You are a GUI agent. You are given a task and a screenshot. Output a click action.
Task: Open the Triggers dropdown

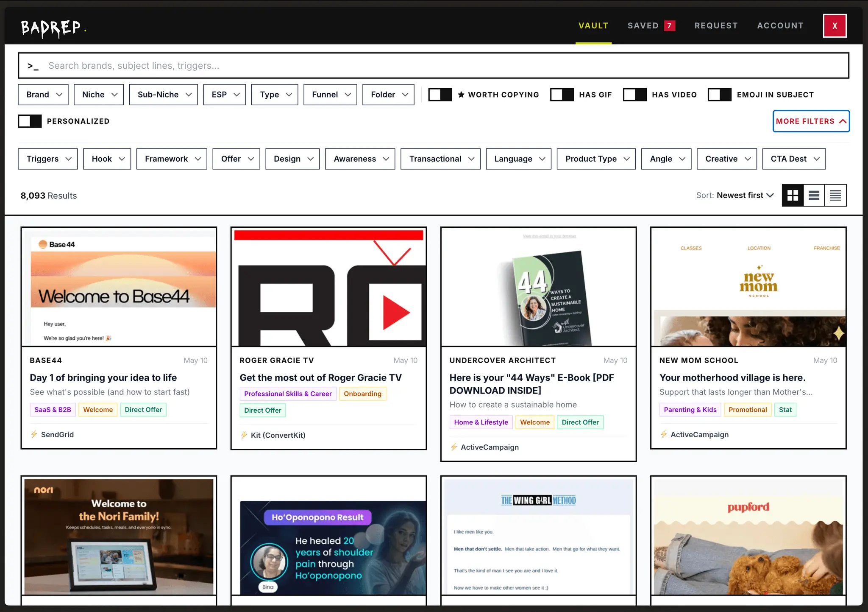[48, 159]
